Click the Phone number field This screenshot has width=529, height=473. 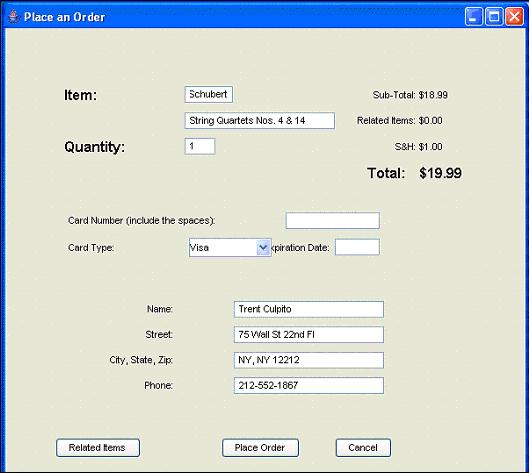pyautogui.click(x=309, y=385)
